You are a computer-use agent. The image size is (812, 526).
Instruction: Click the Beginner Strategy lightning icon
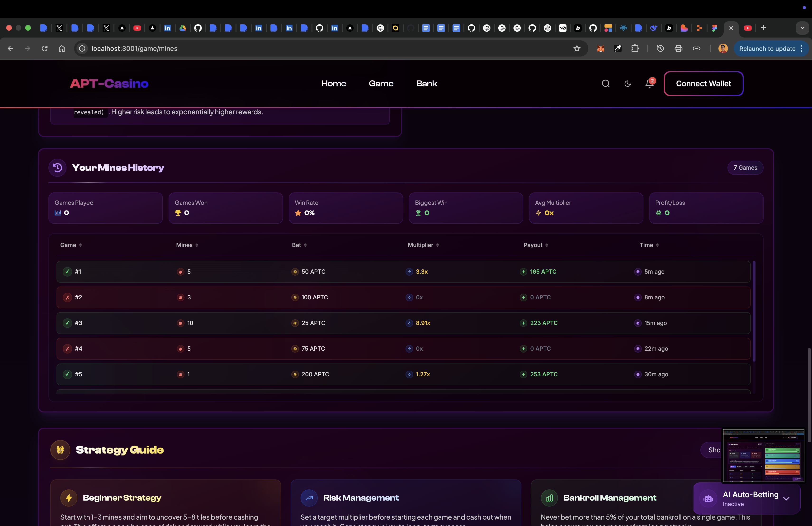(x=69, y=498)
